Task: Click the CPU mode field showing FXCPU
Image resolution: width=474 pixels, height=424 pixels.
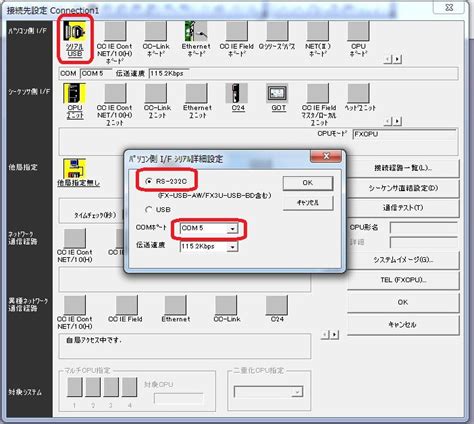Action: coord(405,134)
